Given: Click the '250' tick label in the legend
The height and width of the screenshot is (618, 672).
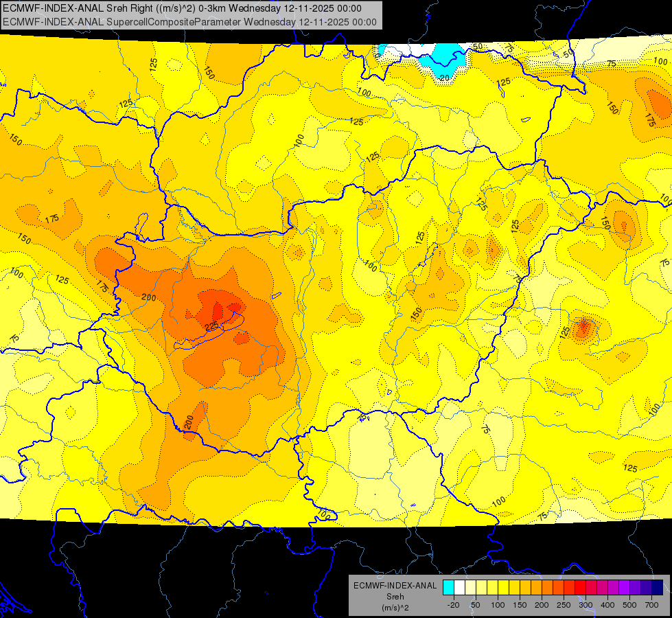Looking at the screenshot, I should point(564,605).
